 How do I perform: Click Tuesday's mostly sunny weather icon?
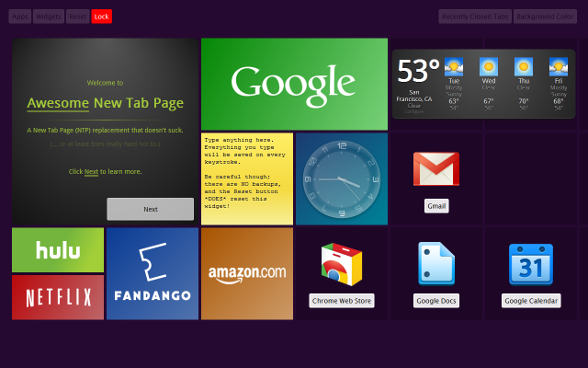pyautogui.click(x=454, y=67)
